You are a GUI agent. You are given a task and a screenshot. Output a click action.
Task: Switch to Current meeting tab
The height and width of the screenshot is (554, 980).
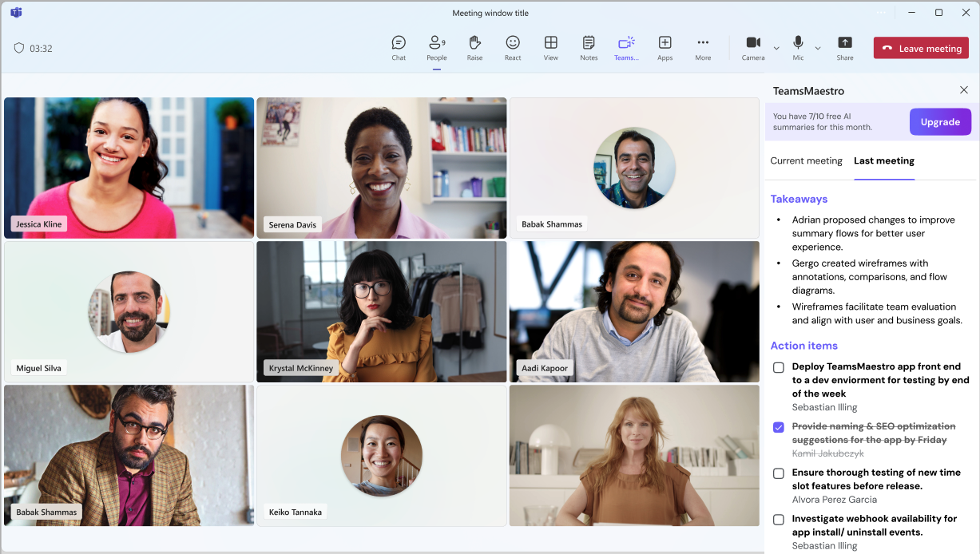(x=806, y=160)
